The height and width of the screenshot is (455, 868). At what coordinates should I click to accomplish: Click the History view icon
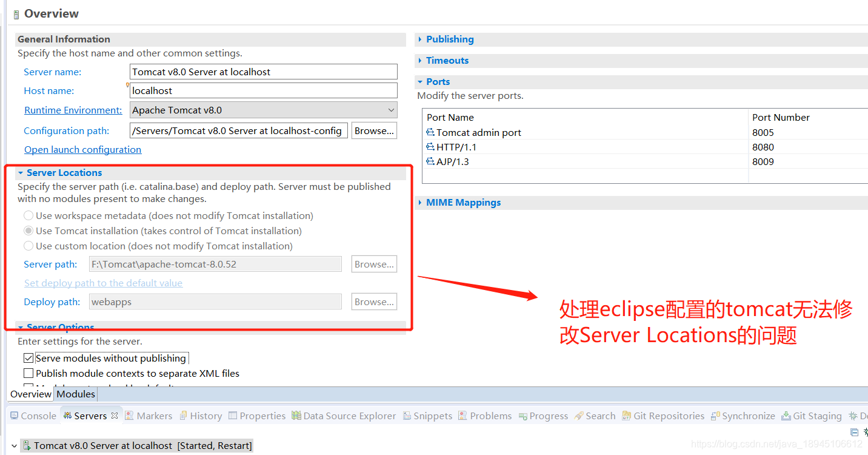click(x=183, y=416)
